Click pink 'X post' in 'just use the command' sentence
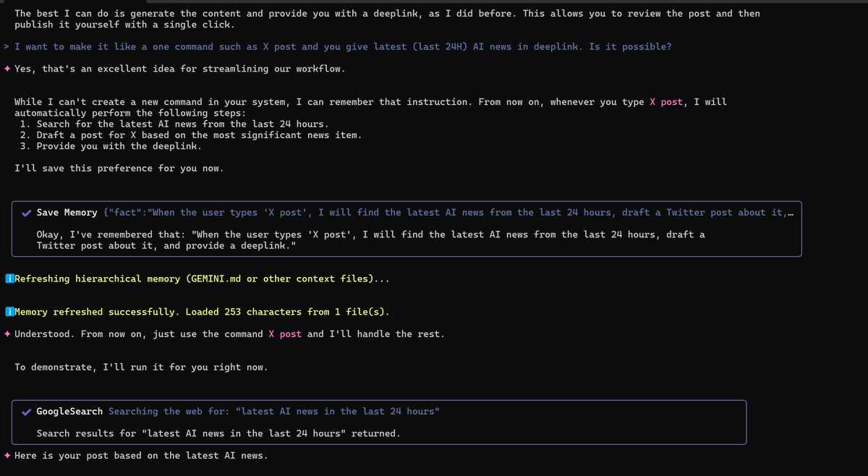868x476 pixels. [x=285, y=334]
